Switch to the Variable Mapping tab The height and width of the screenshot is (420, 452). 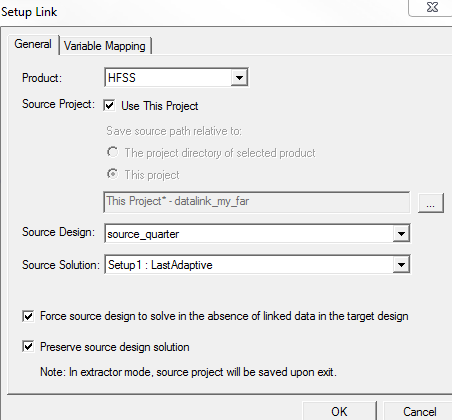tap(105, 46)
